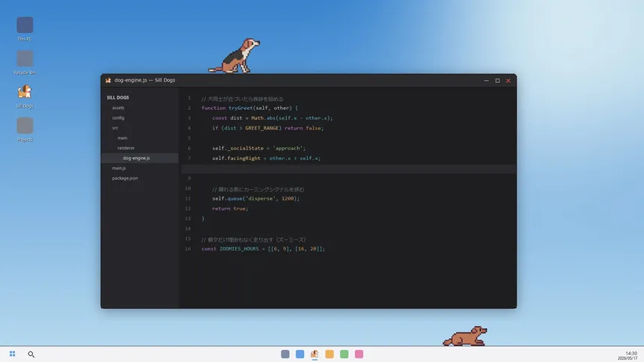Click the "self.queue('disperse', 1200);" line
Image resolution: width=644 pixels, height=362 pixels.
click(x=256, y=198)
